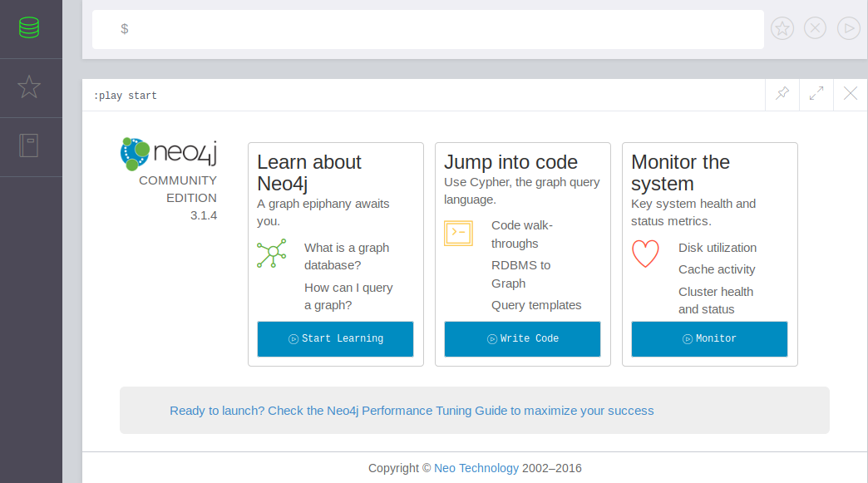Open the documents book icon in sidebar
The image size is (868, 483).
coord(29,145)
